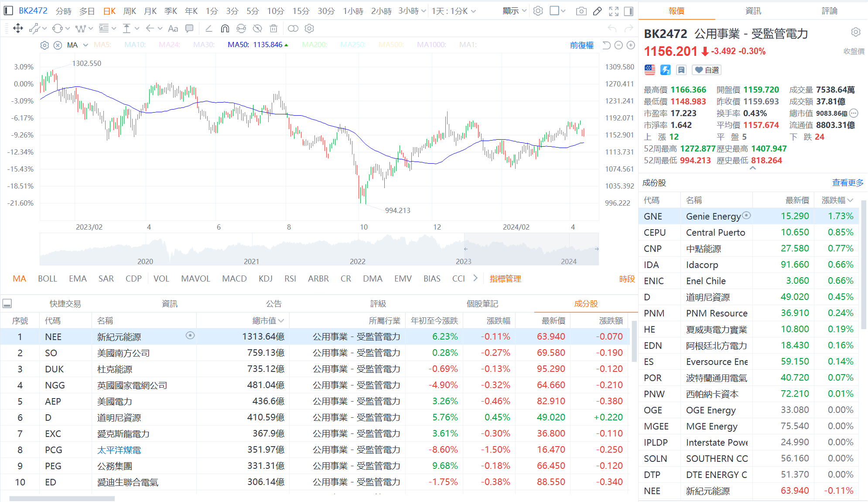Image resolution: width=868 pixels, height=502 pixels.
Task: Enable the magnet snap tool
Action: tap(225, 28)
